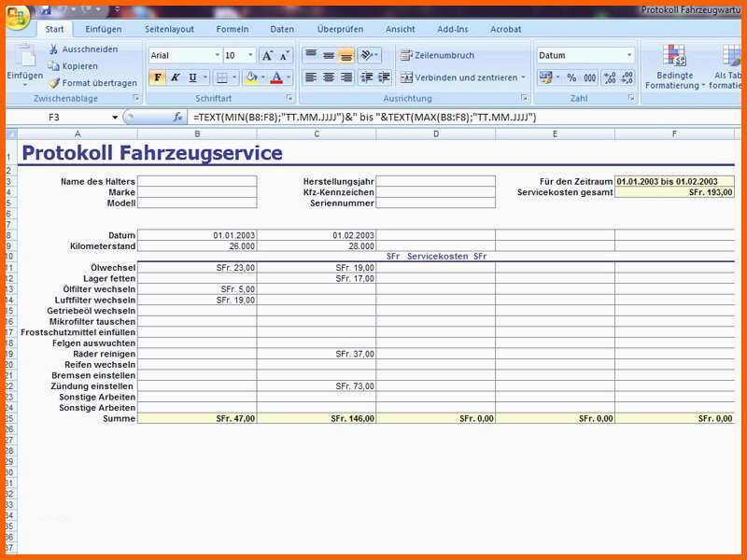Open the Arial font dropdown
This screenshot has width=747, height=560.
click(x=217, y=54)
